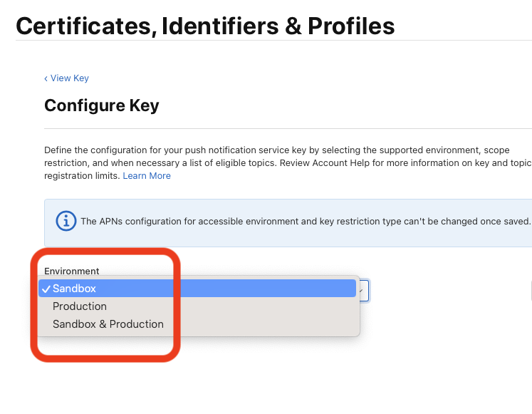
Task: Click the APNs configuration notice text
Action: [x=306, y=222]
